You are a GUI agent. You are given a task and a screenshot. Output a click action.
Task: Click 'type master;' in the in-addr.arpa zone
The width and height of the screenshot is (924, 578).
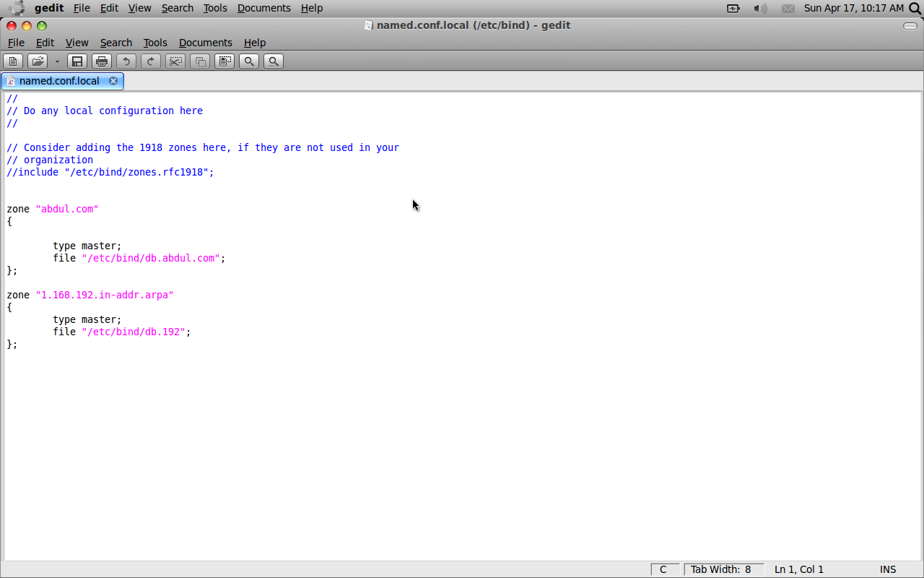click(87, 319)
